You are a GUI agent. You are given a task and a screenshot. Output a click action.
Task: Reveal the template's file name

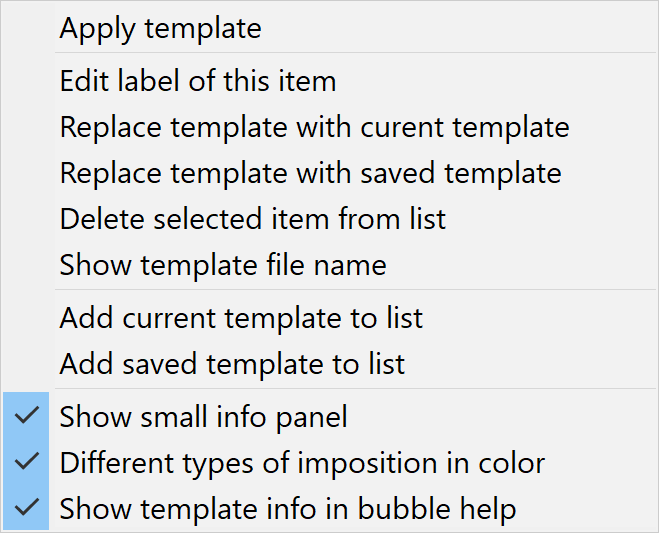click(222, 265)
